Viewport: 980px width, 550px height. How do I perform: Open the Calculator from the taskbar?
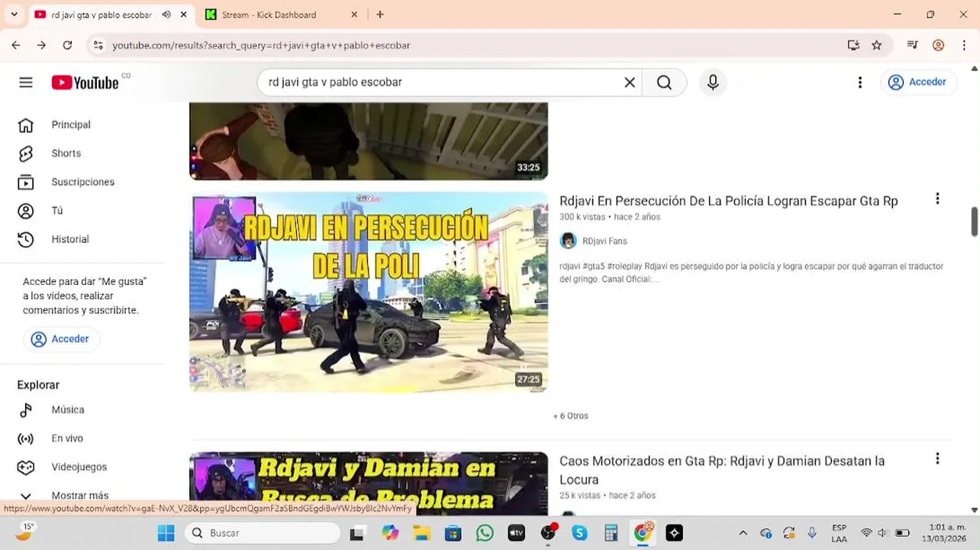pos(611,533)
